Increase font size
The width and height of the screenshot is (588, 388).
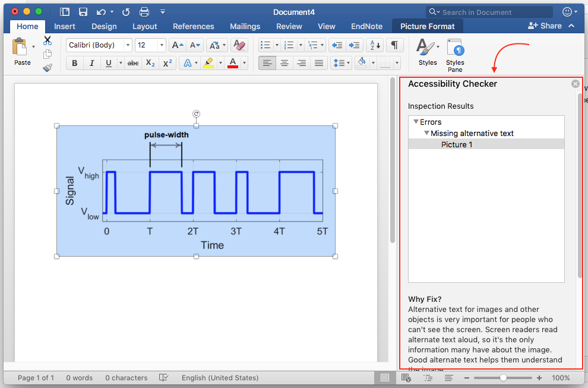178,45
